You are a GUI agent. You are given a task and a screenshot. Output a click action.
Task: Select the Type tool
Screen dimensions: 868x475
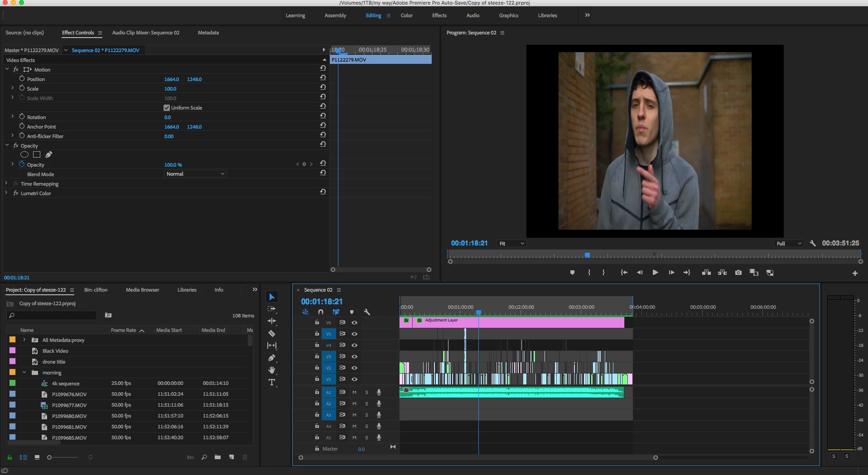pyautogui.click(x=272, y=383)
